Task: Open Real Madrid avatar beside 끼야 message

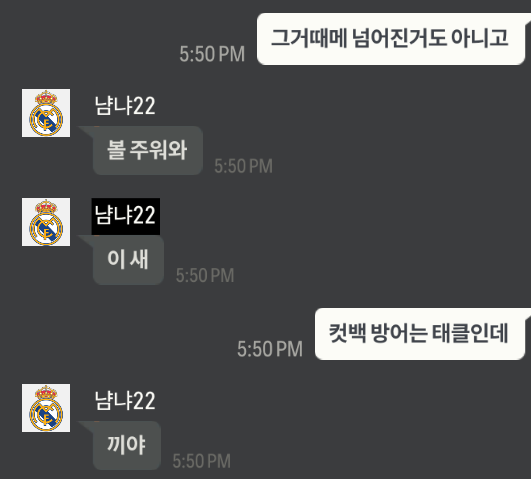Action: [46, 408]
